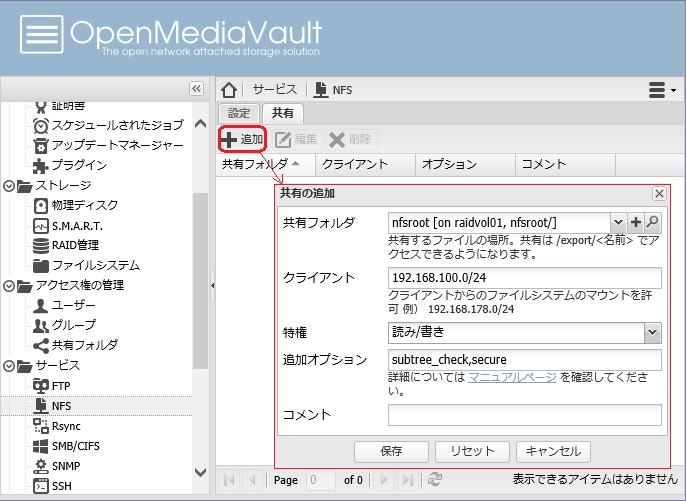Screen dimensions: 686x501
Task: Click the 追加オプション input field
Action: [x=525, y=360]
